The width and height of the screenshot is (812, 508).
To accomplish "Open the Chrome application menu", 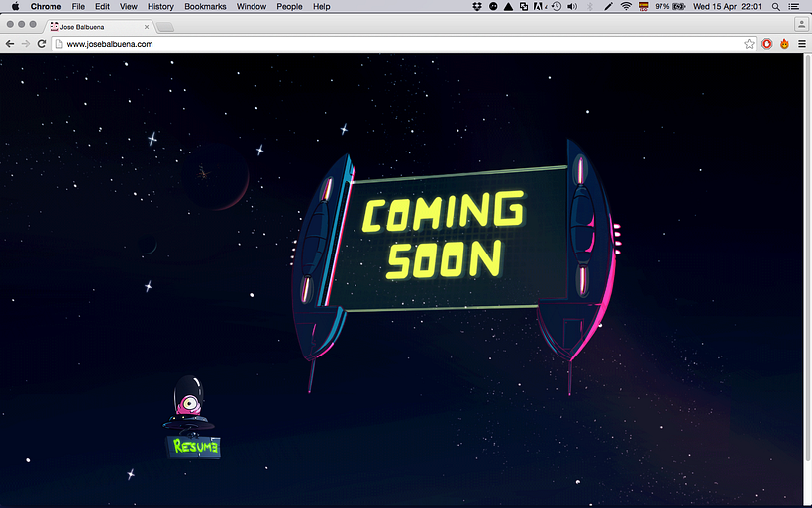I will point(46,6).
